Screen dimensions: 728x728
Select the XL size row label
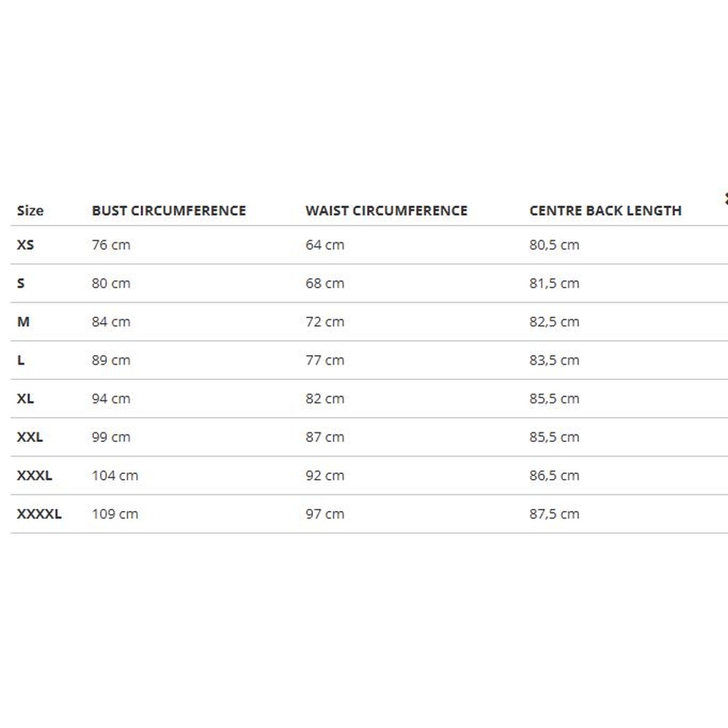tap(25, 399)
